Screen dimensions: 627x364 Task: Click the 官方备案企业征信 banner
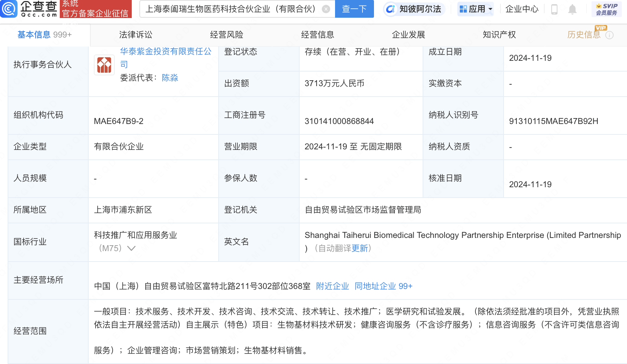96,9
